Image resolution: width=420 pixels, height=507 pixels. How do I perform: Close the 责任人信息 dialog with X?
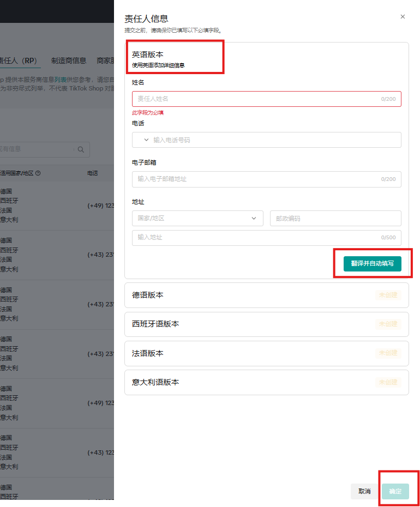(403, 17)
